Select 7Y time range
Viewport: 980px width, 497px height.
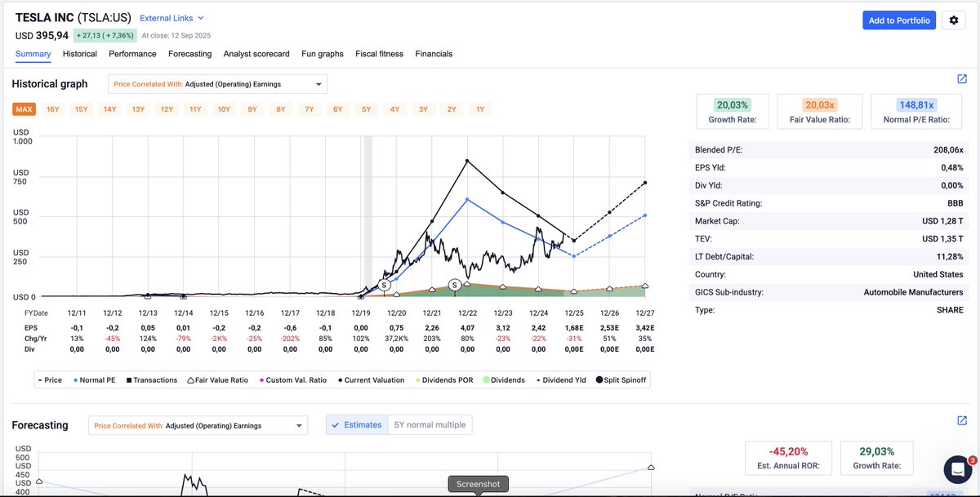[x=309, y=109]
